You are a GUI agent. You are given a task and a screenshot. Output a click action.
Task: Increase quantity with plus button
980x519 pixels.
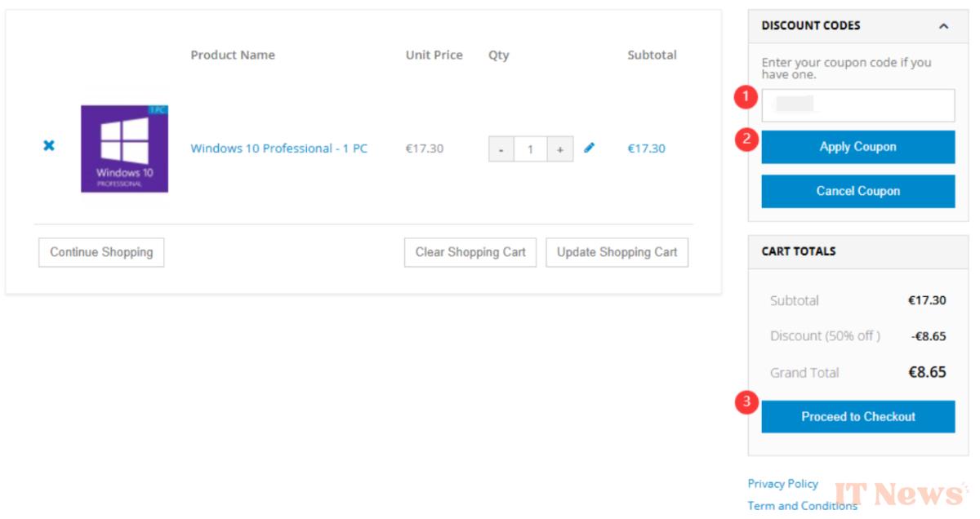(x=559, y=149)
